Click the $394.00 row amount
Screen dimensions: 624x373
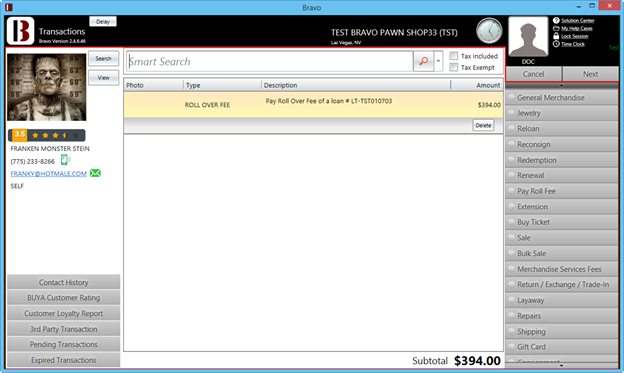[x=489, y=105]
